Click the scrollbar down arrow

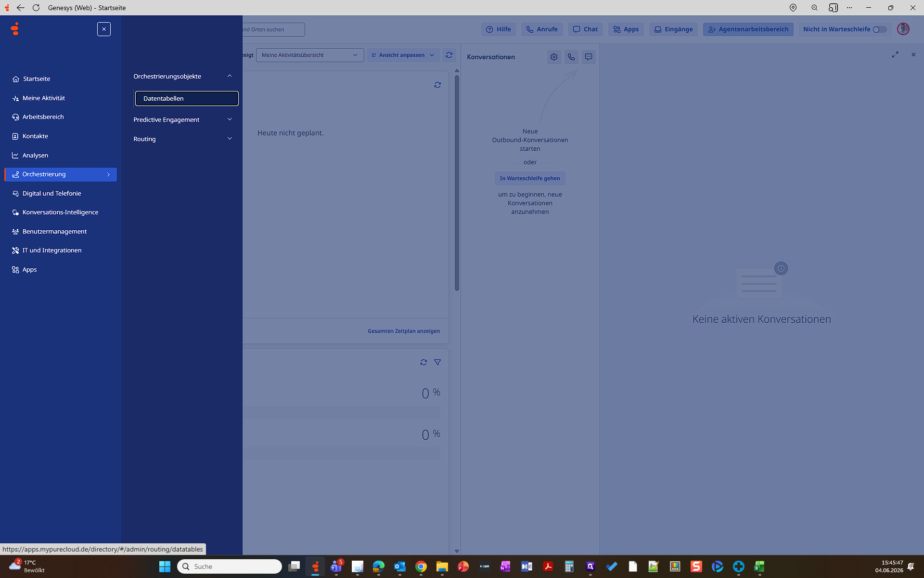click(x=457, y=551)
